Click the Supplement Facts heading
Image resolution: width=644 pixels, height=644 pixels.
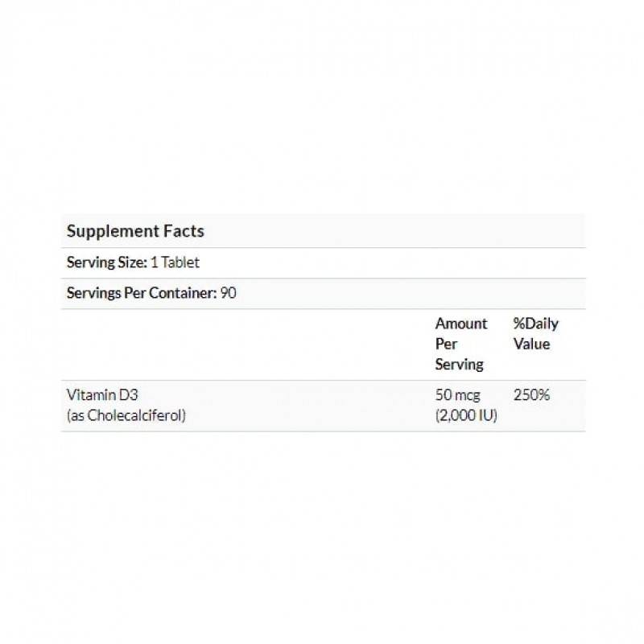coord(135,231)
